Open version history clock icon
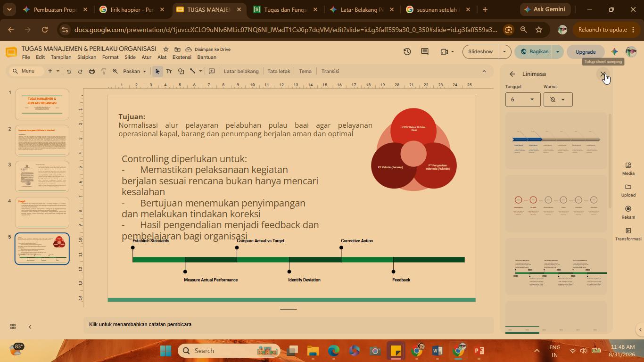 (407, 51)
